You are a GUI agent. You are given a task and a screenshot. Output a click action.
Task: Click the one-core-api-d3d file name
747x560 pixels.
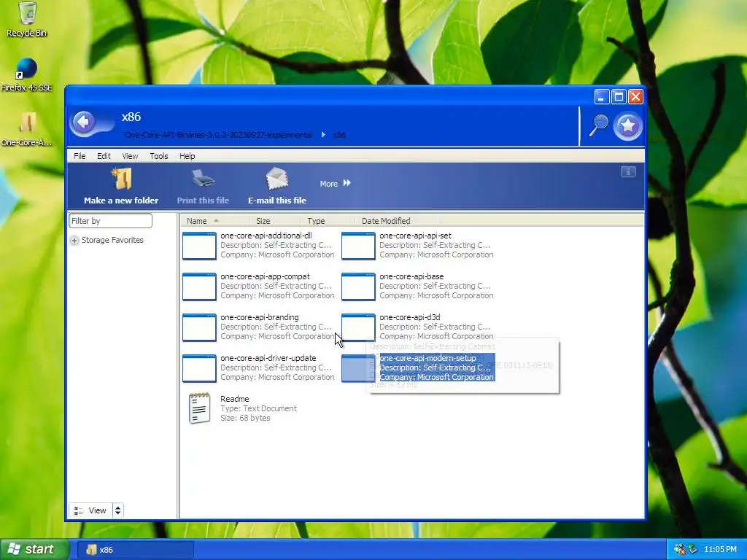point(410,317)
